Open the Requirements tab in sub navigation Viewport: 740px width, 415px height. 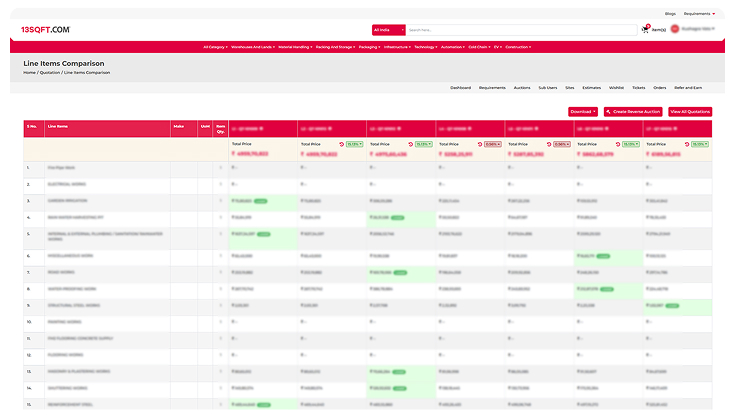click(x=492, y=88)
